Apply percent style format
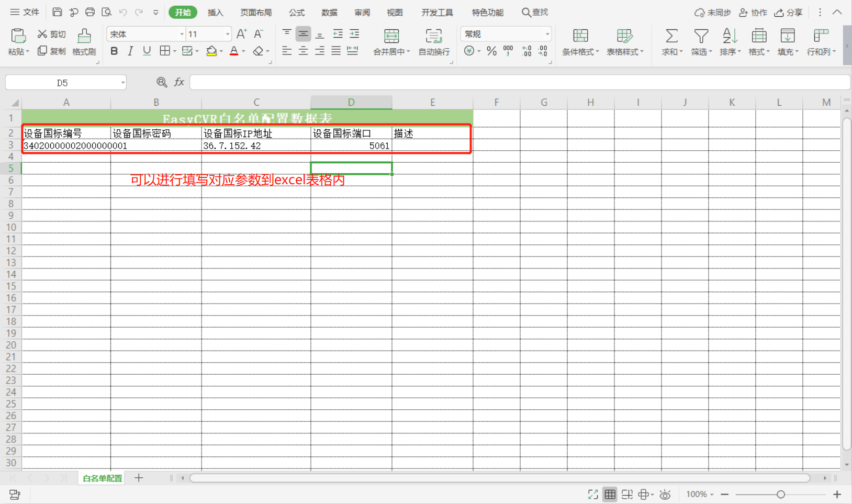The width and height of the screenshot is (852, 504). [x=491, y=51]
